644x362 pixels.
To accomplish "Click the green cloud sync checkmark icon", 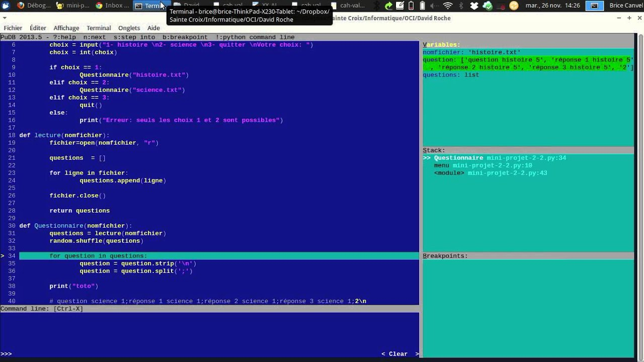I will pos(487,6).
